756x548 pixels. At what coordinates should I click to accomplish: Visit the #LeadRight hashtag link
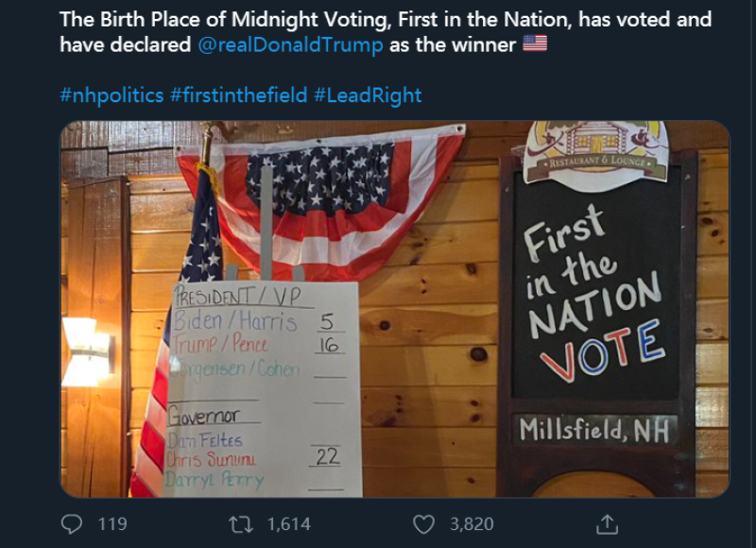tap(368, 94)
